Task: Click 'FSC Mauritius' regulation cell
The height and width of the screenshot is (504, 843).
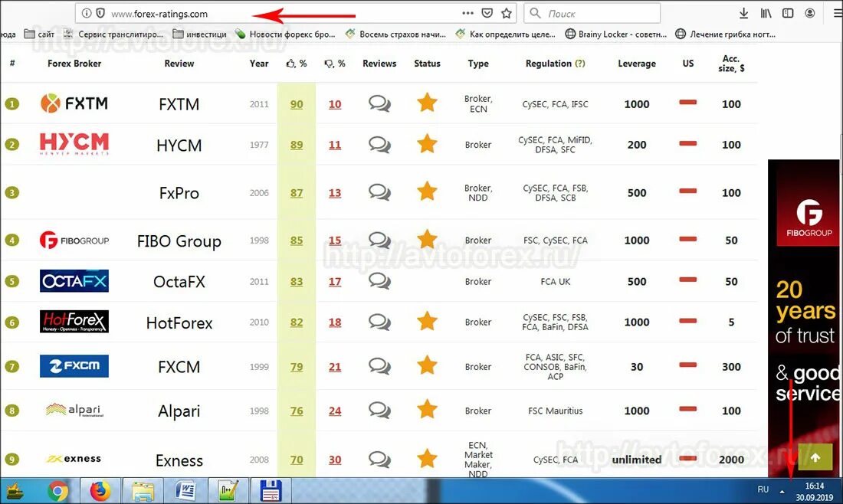Action: coord(556,411)
